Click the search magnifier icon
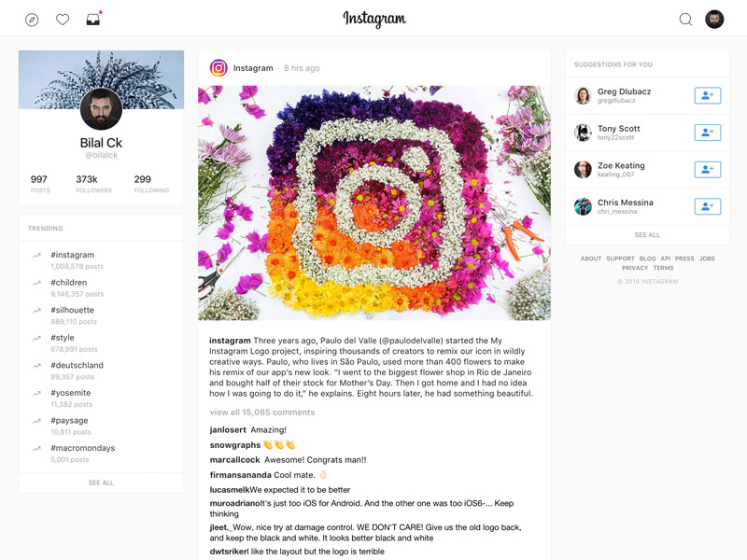The width and height of the screenshot is (747, 560). (x=685, y=20)
